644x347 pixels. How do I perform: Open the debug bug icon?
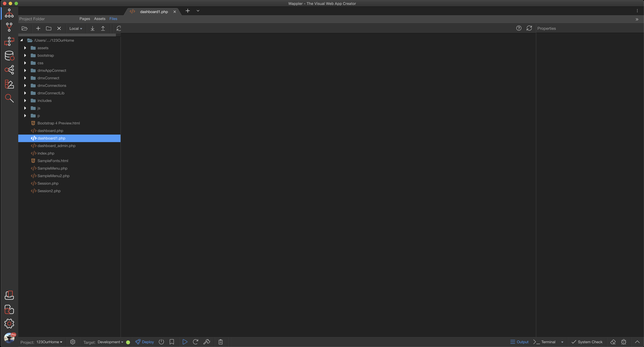[623, 342]
